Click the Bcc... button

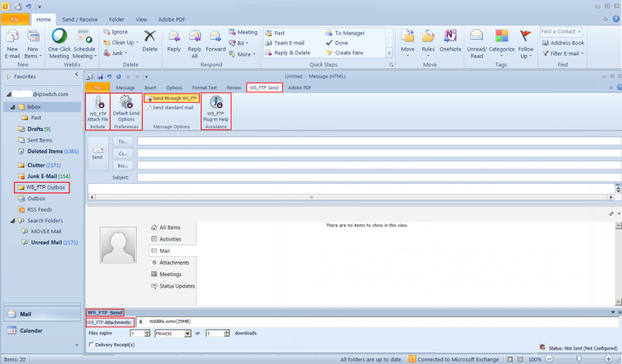pos(123,166)
